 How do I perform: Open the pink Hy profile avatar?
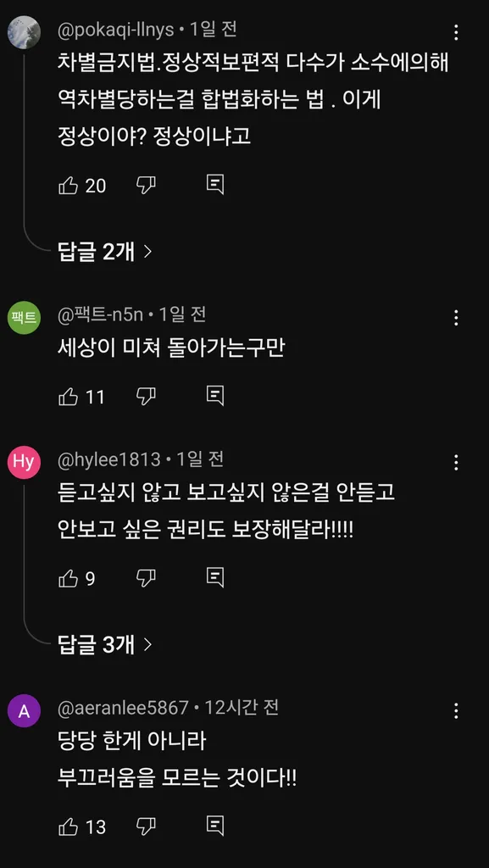pyautogui.click(x=24, y=462)
